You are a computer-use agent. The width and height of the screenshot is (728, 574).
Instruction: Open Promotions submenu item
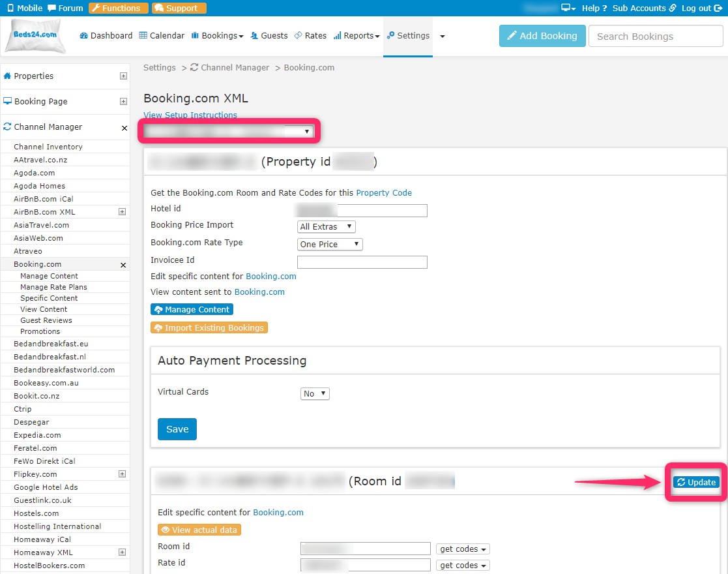click(40, 331)
